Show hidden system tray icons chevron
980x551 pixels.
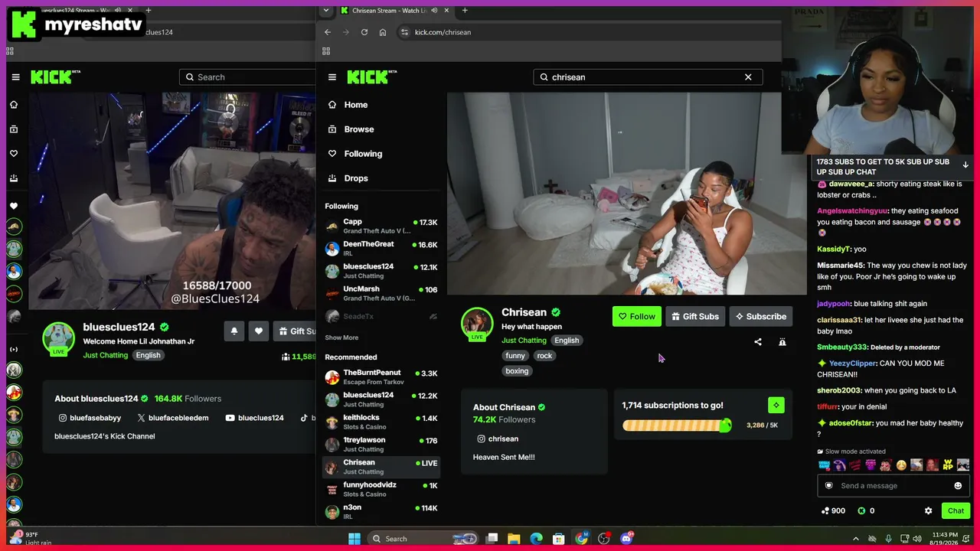point(856,539)
